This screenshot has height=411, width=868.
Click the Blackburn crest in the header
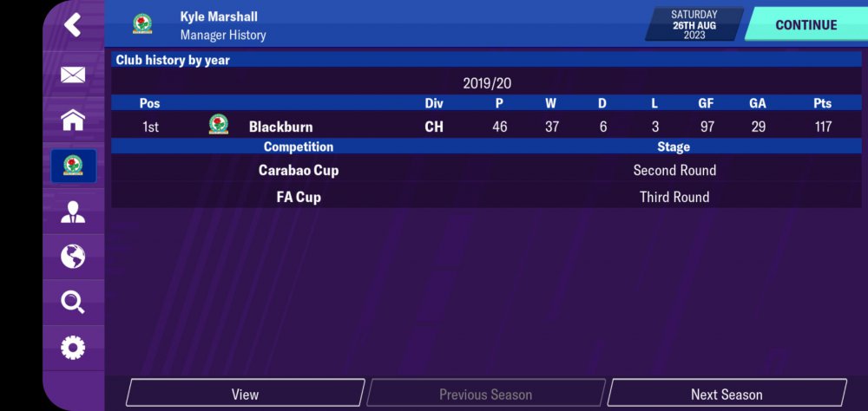(142, 24)
